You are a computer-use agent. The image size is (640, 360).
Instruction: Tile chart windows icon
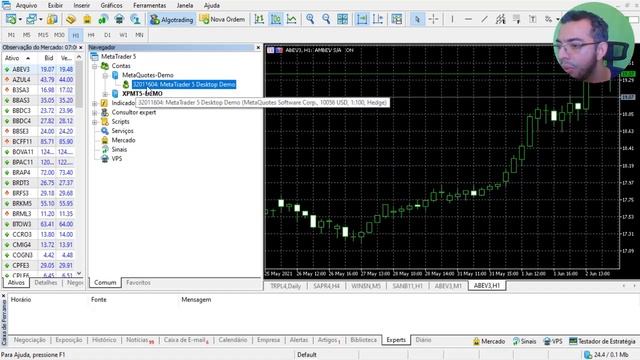342,19
